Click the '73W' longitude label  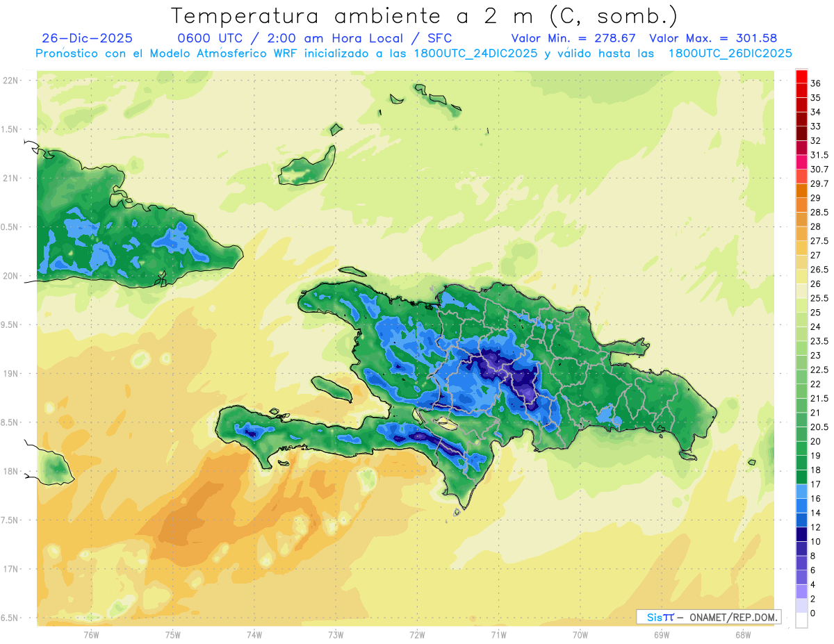pos(336,635)
